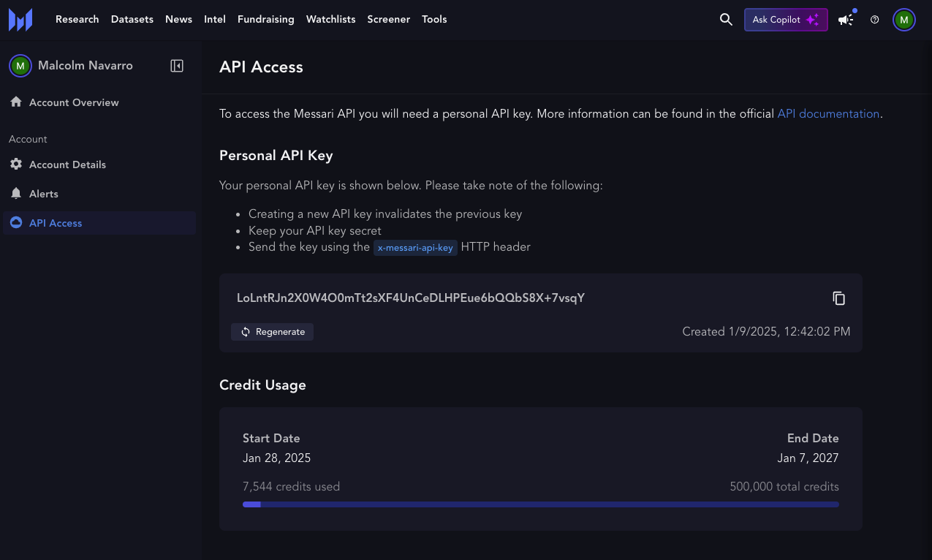Open the Tools menu
Screen dimensions: 932x560
click(x=434, y=20)
